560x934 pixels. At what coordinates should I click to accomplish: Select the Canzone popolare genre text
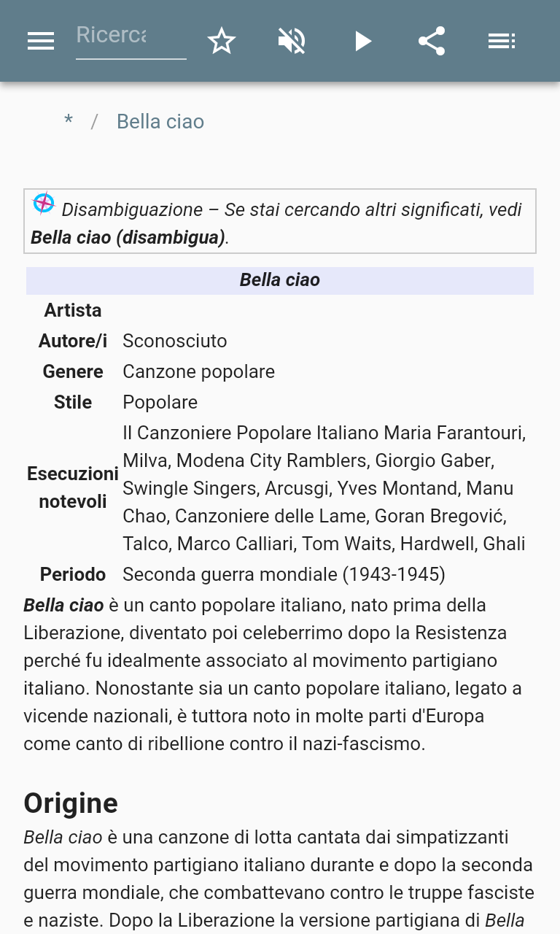coord(198,371)
